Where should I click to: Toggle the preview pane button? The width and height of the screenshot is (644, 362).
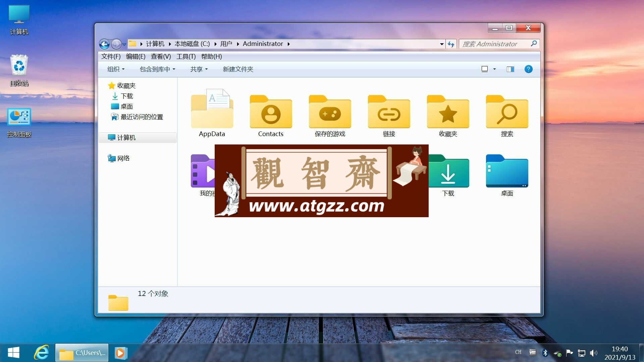click(x=511, y=69)
